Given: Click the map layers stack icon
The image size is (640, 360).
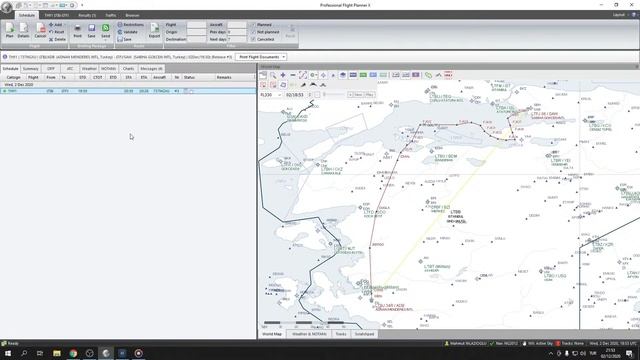Looking at the screenshot, I should [343, 75].
